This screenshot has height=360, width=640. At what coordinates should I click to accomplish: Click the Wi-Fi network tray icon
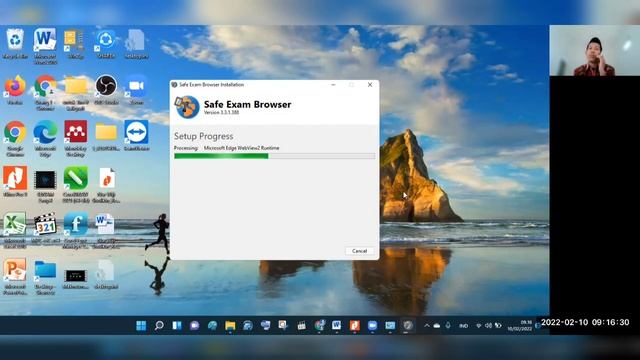pos(478,325)
